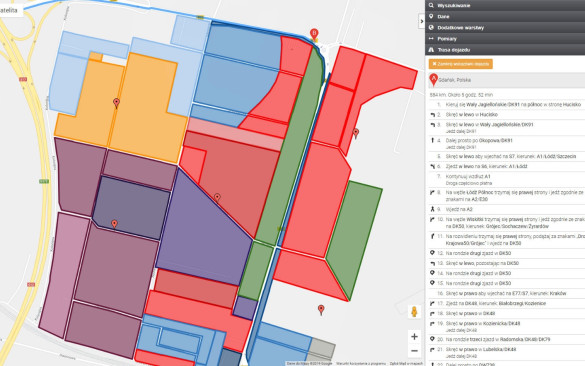Click the turn-left icon of step 13
Image resolution: width=585 pixels, height=366 pixels.
point(432,263)
